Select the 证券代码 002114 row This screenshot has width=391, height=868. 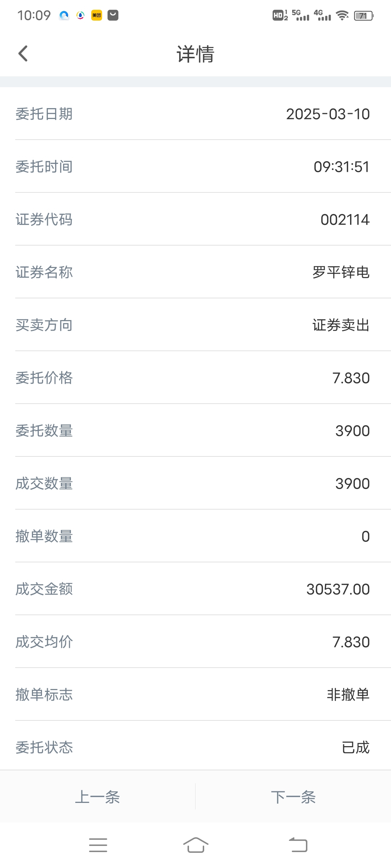click(195, 219)
